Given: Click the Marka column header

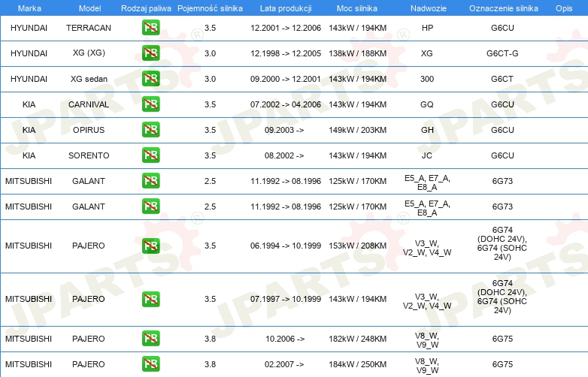Looking at the screenshot, I should tap(29, 8).
